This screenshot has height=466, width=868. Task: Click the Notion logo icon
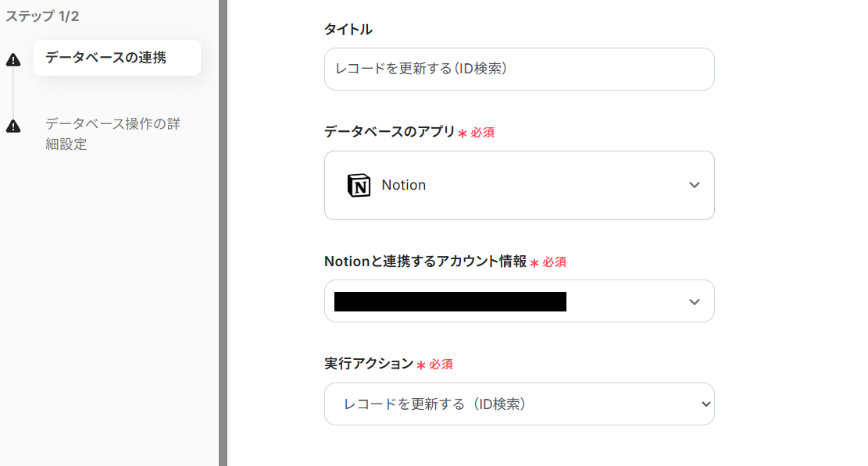coord(359,185)
